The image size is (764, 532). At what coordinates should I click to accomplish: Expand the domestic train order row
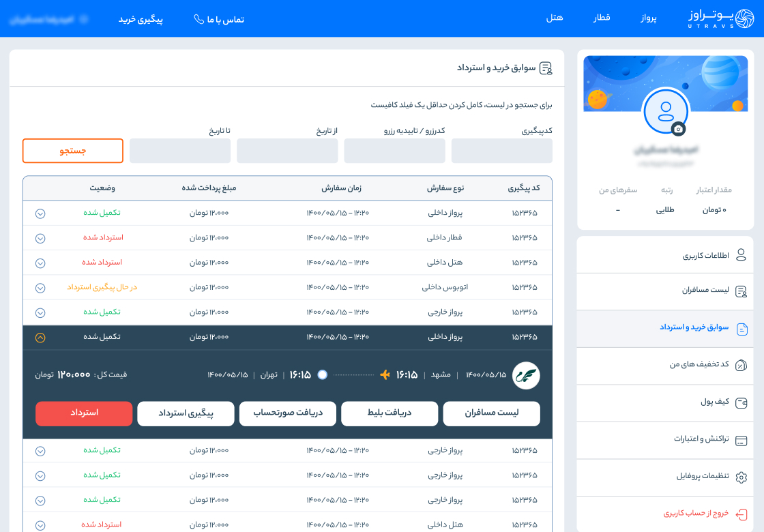point(40,238)
